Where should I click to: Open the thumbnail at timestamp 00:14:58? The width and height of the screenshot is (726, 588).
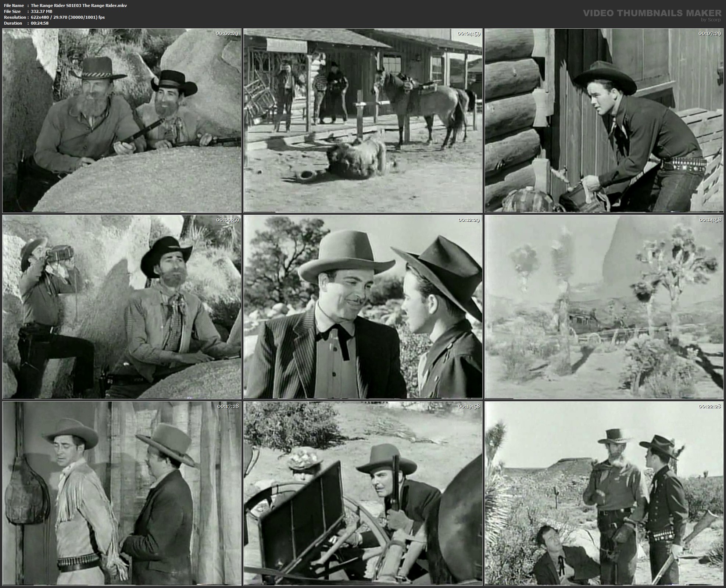607,309
